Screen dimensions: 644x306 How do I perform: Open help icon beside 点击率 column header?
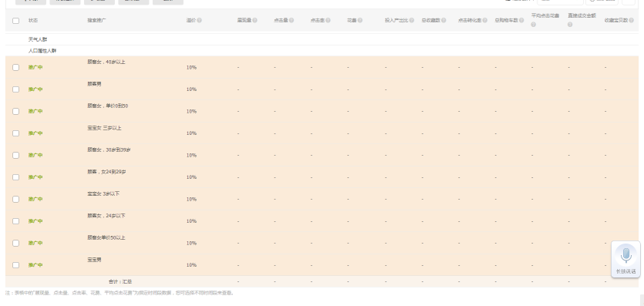pos(328,21)
